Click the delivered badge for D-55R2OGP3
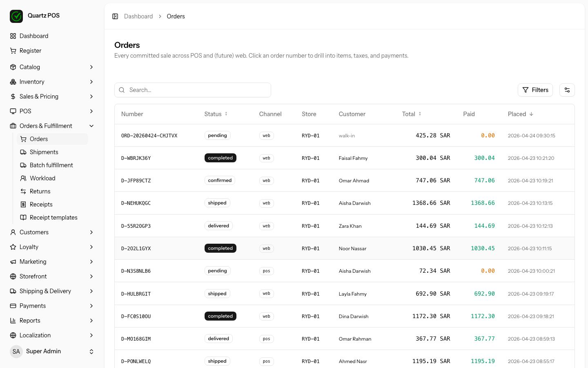The width and height of the screenshot is (588, 368). (x=218, y=226)
